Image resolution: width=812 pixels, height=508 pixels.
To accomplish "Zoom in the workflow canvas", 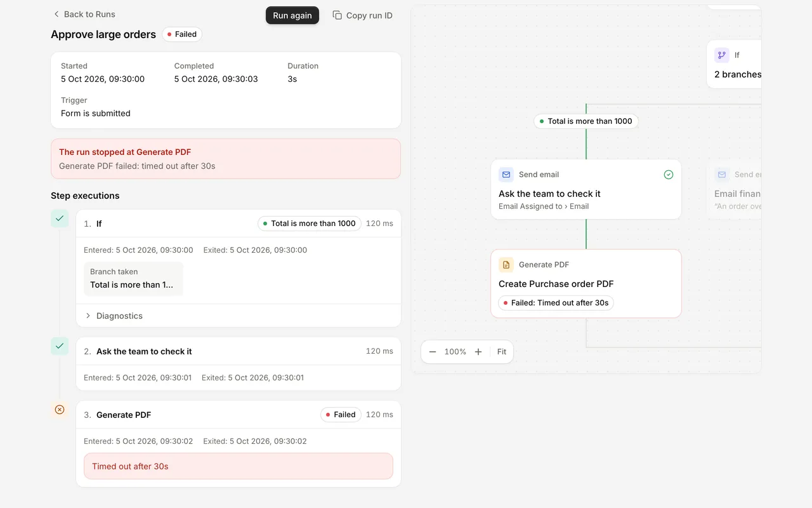I will click(478, 352).
